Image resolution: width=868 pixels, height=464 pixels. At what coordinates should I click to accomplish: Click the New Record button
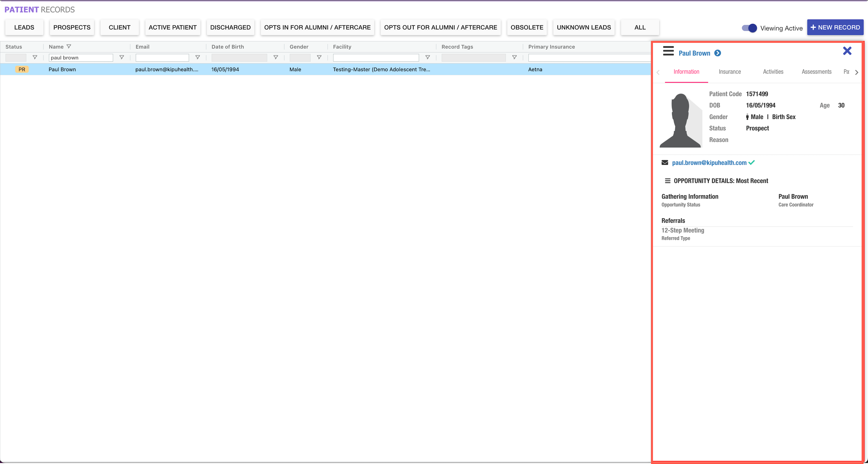pyautogui.click(x=835, y=28)
